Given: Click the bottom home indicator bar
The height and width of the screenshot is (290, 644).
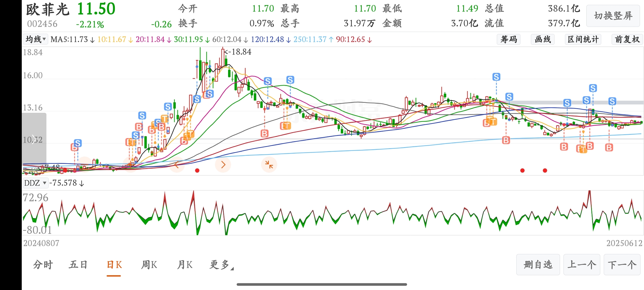Looking at the screenshot, I should point(322,284).
